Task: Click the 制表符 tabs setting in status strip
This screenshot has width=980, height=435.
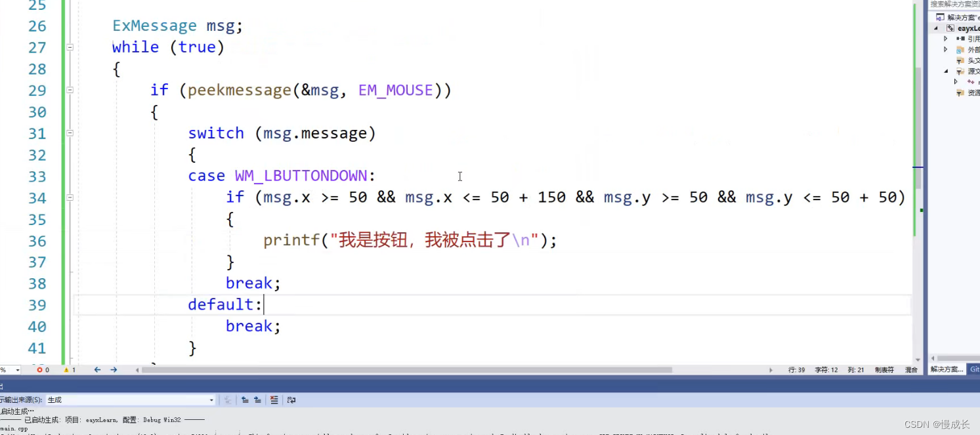Action: click(x=884, y=370)
